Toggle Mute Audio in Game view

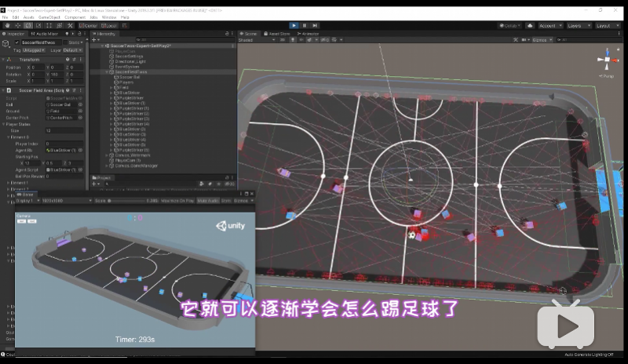coord(208,200)
